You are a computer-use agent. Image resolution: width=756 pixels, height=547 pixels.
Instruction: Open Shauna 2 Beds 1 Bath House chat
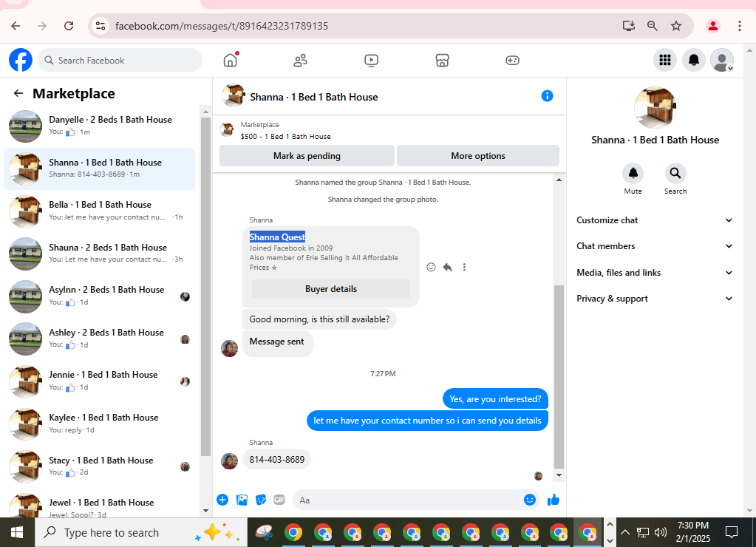pos(99,254)
